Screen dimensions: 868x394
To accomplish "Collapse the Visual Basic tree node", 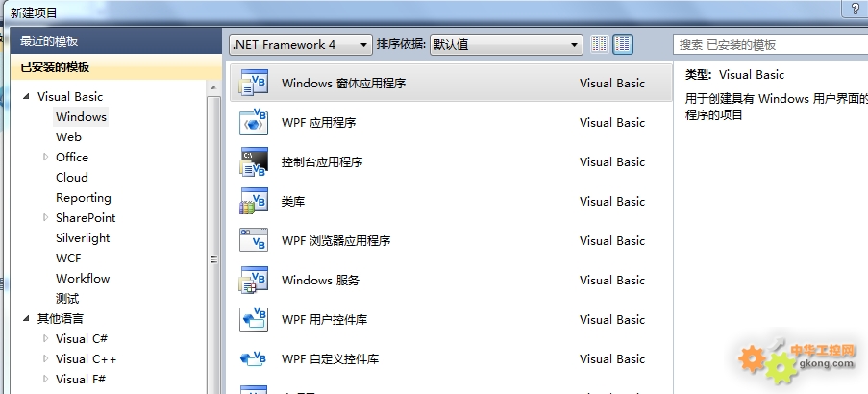I will [x=27, y=97].
